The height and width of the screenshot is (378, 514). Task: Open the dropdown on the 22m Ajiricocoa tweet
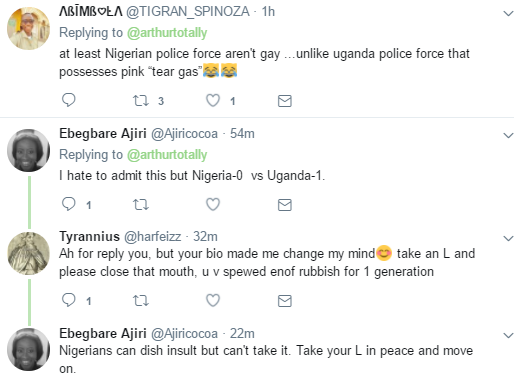[508, 335]
